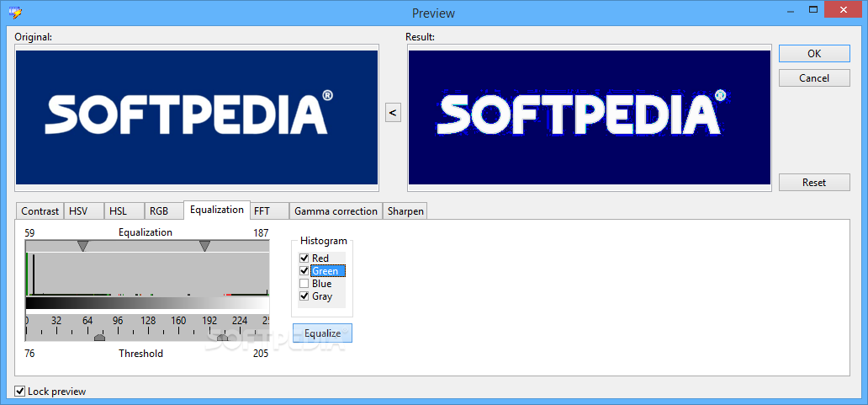Click the equalization value 187

261,232
